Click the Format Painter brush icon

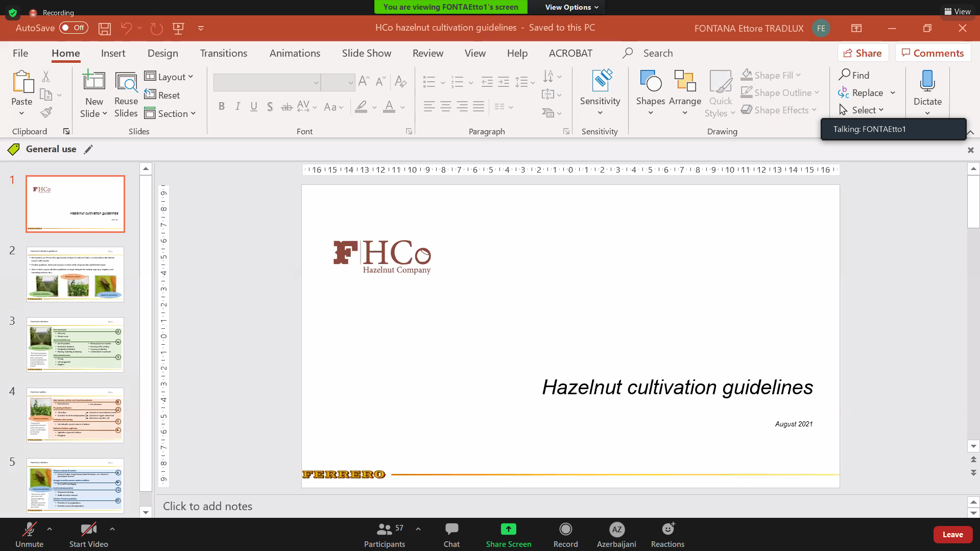tap(46, 112)
